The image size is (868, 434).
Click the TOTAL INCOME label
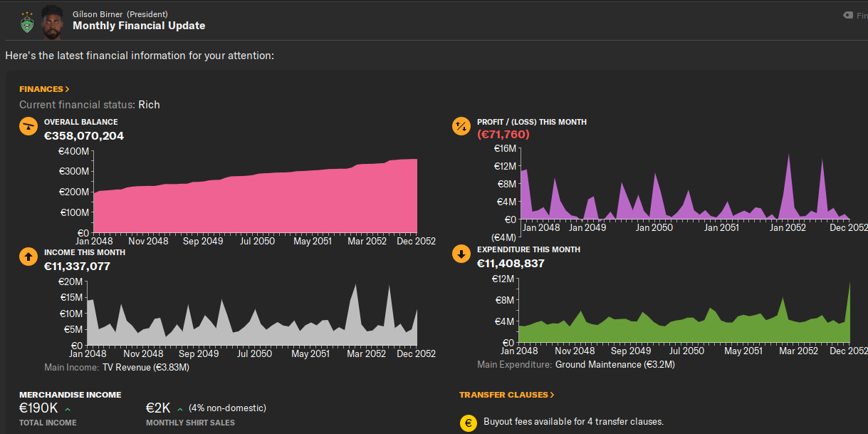pyautogui.click(x=48, y=423)
